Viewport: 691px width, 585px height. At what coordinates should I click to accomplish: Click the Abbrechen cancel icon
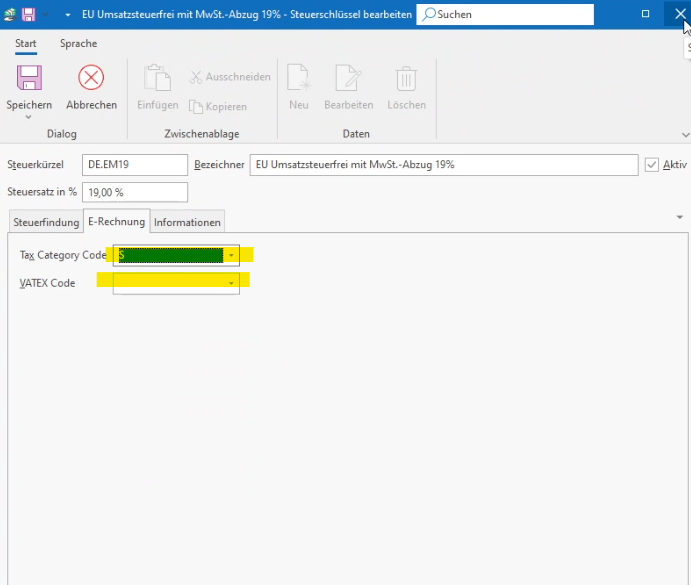tap(91, 79)
